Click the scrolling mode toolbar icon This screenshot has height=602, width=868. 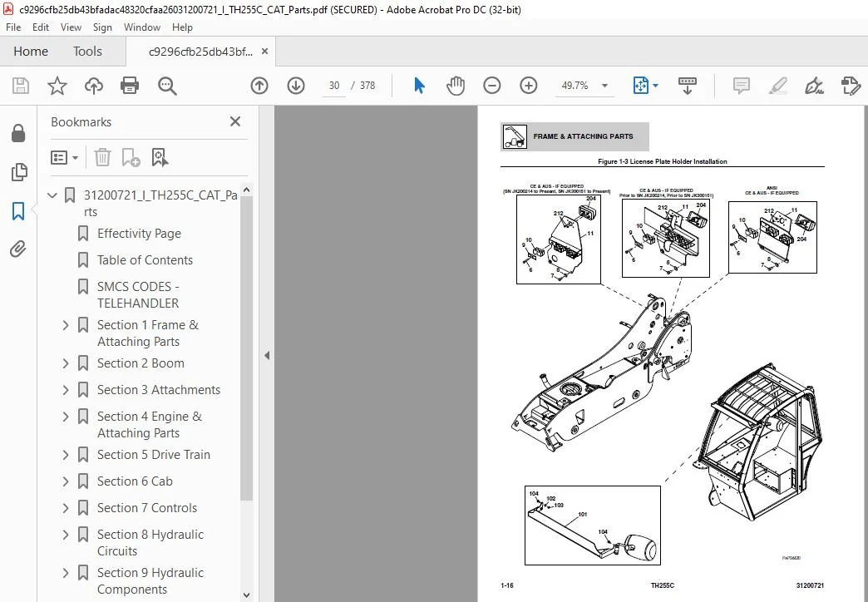coord(687,86)
